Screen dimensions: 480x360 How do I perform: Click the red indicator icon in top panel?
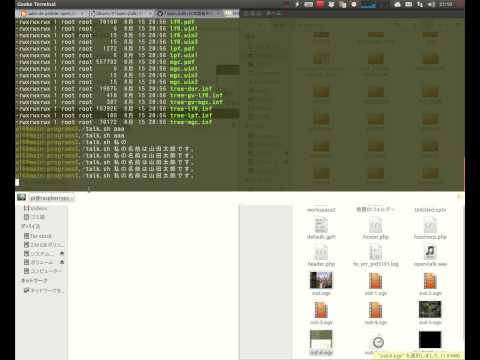(320, 4)
